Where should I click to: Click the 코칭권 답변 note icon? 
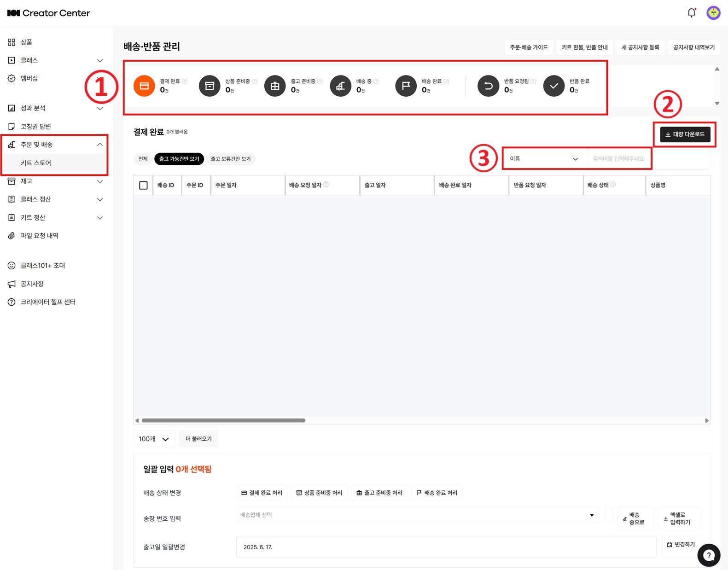[x=12, y=126]
